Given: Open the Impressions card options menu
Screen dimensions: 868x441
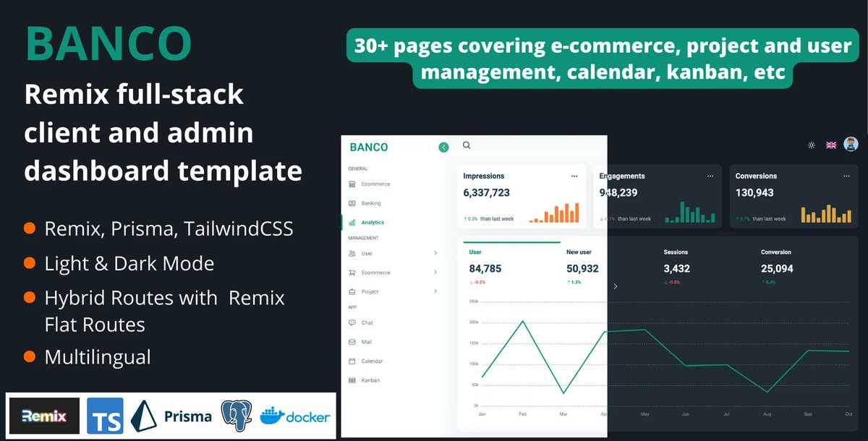Looking at the screenshot, I should click(574, 176).
